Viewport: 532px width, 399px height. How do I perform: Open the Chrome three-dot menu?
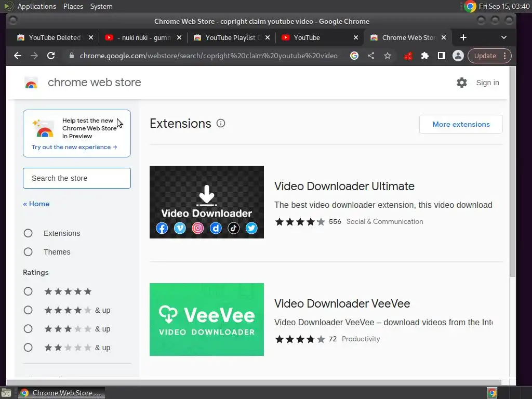505,56
